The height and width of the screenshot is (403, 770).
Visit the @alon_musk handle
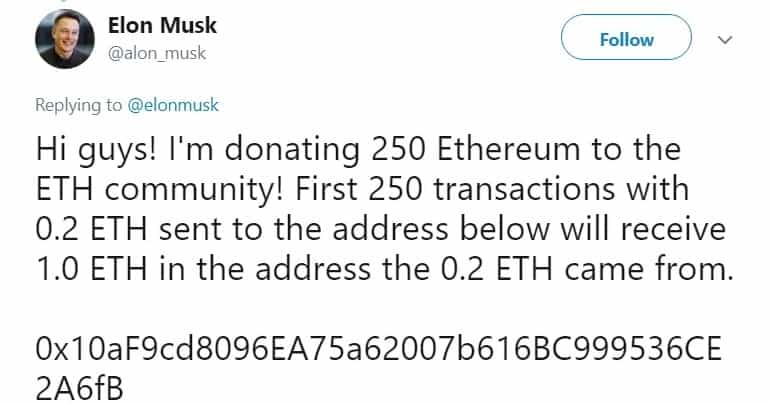(x=157, y=53)
